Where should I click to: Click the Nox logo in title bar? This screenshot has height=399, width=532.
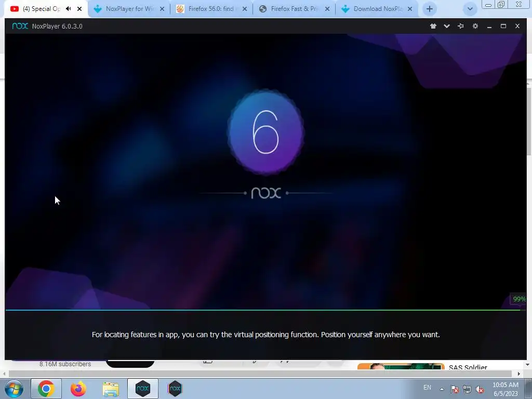(20, 26)
